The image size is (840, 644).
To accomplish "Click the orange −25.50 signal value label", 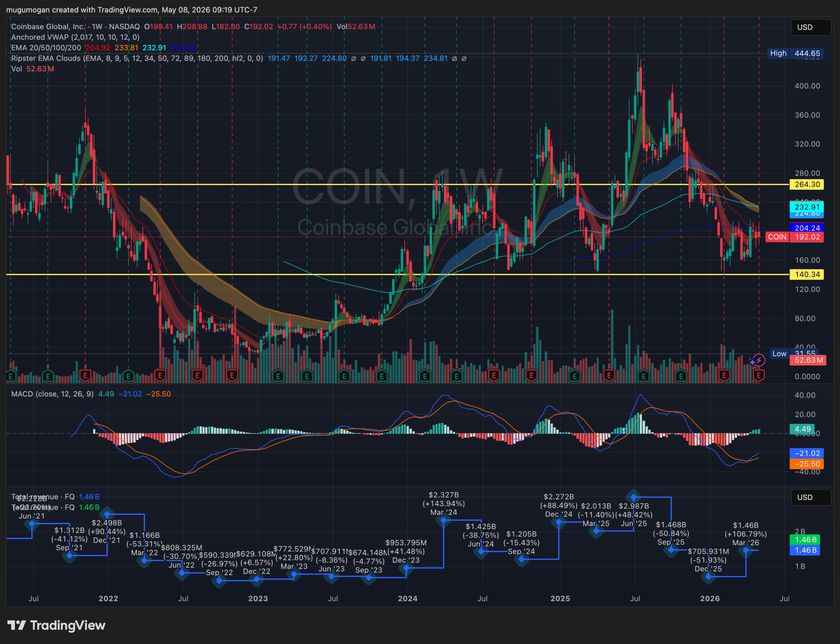I will pos(807,464).
